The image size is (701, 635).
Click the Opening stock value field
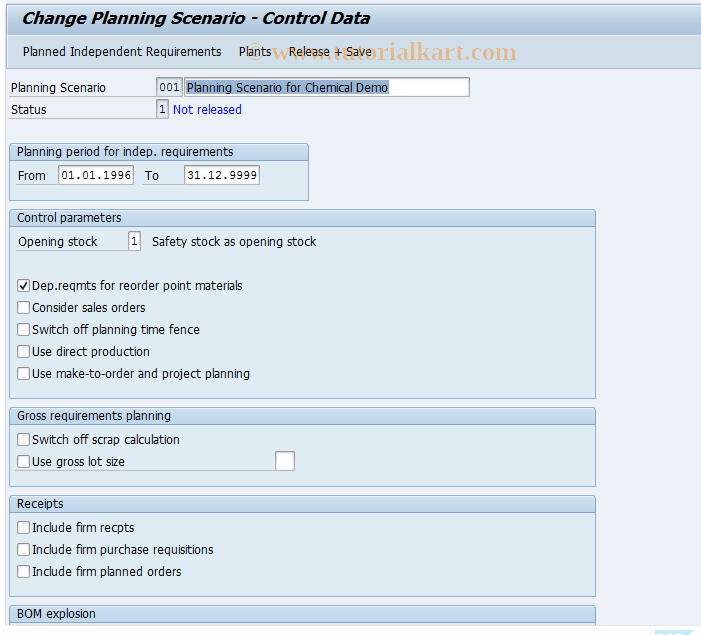coord(134,241)
